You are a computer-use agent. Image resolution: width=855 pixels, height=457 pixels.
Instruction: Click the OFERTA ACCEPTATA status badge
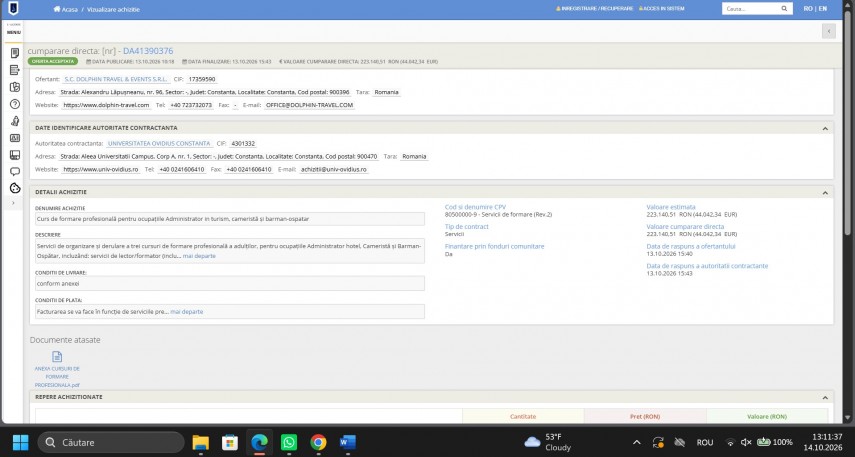click(53, 62)
